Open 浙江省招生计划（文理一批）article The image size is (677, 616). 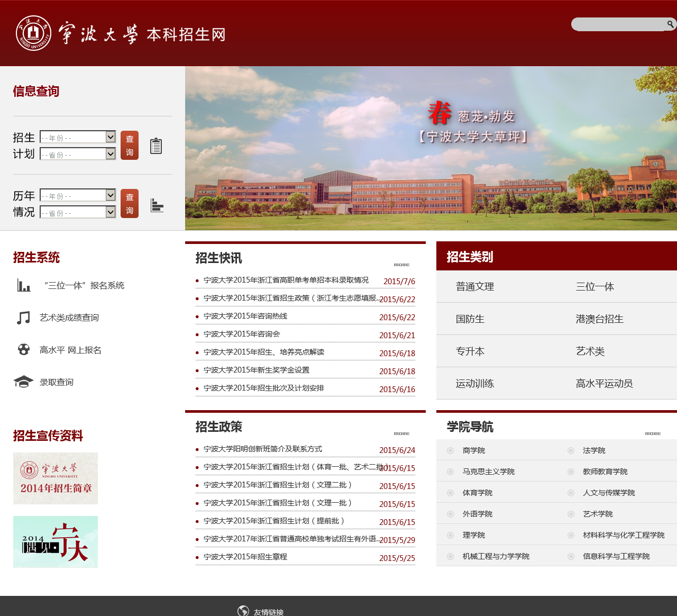278,503
